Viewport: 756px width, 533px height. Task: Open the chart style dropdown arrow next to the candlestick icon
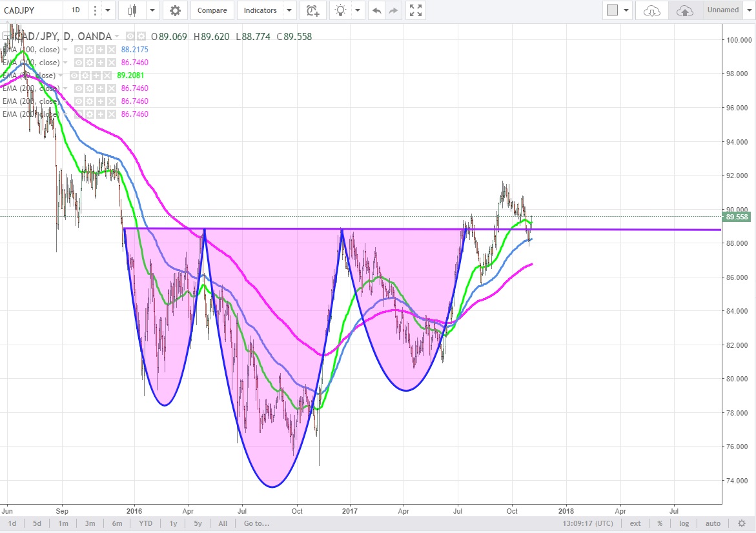click(152, 10)
